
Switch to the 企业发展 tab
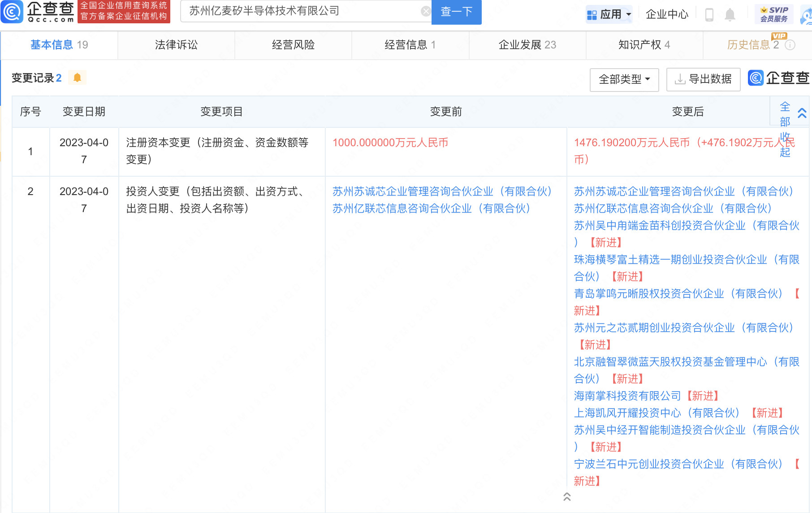(x=527, y=45)
